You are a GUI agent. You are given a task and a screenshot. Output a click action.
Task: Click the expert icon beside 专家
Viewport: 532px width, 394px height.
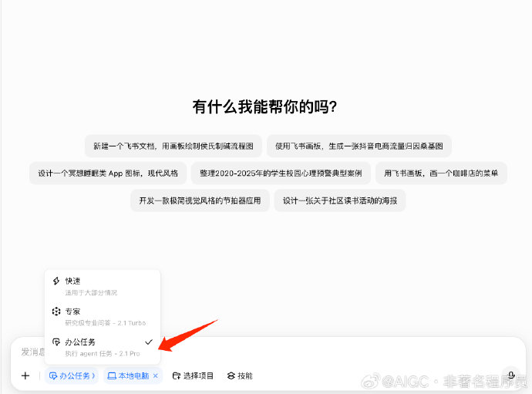coord(56,311)
